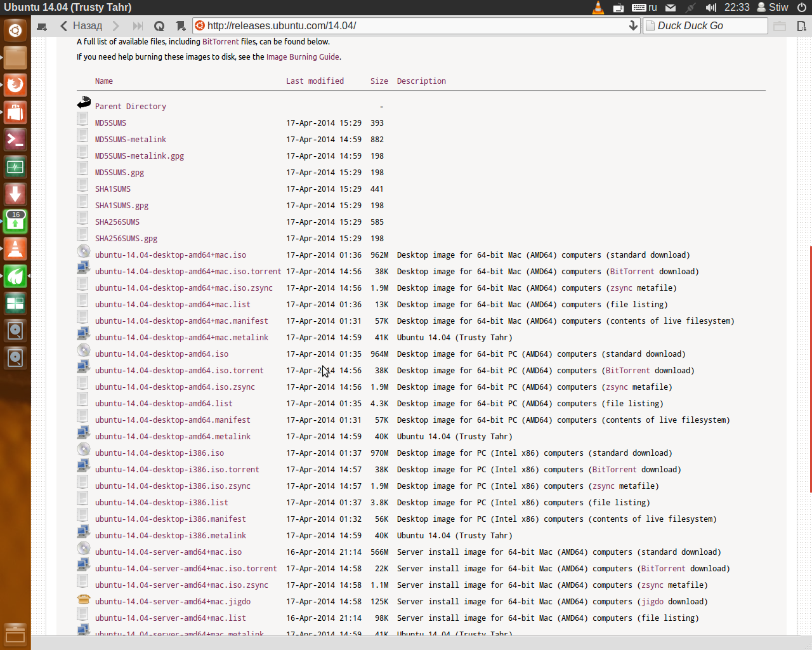The height and width of the screenshot is (650, 812).
Task: Focus the Midori green leaf launcher icon
Action: coord(15,276)
